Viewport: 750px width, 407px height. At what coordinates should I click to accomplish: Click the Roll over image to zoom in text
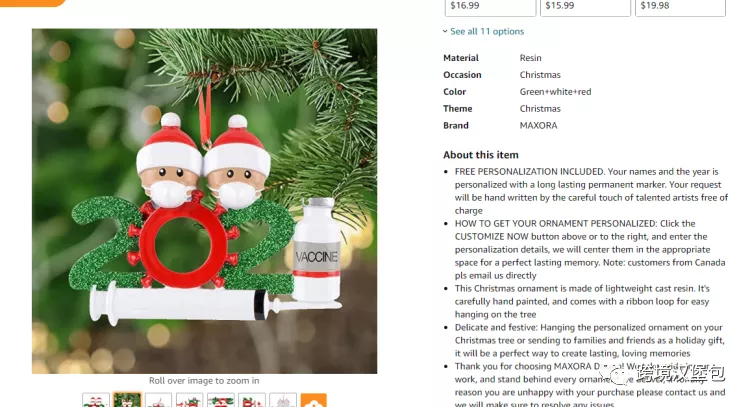coord(204,381)
